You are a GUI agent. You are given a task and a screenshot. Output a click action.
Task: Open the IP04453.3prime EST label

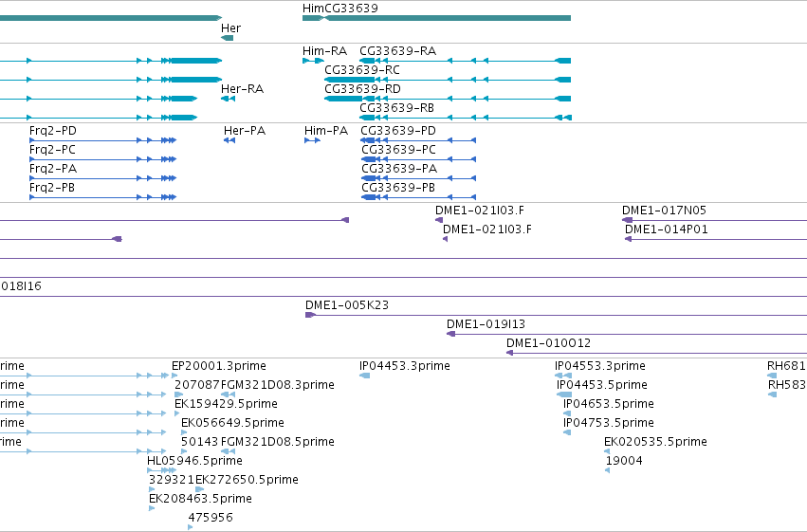[405, 366]
